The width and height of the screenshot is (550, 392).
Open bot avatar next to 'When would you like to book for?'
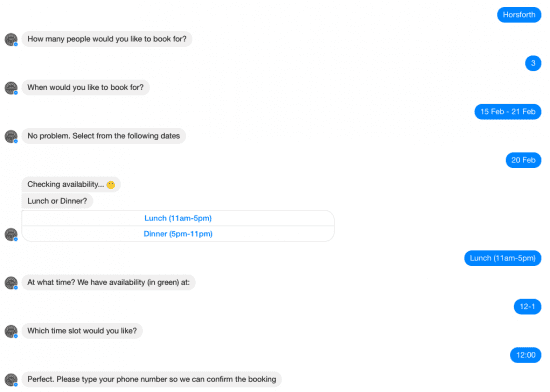click(x=11, y=88)
